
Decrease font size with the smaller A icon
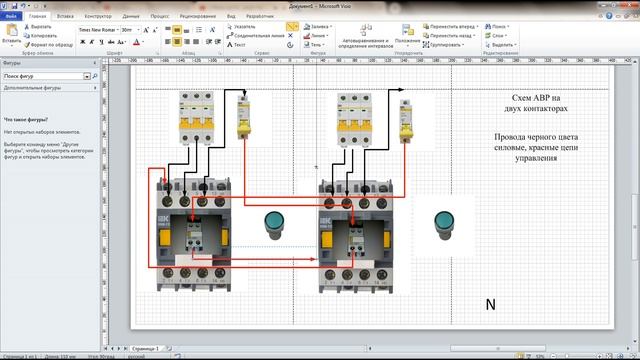pos(155,30)
